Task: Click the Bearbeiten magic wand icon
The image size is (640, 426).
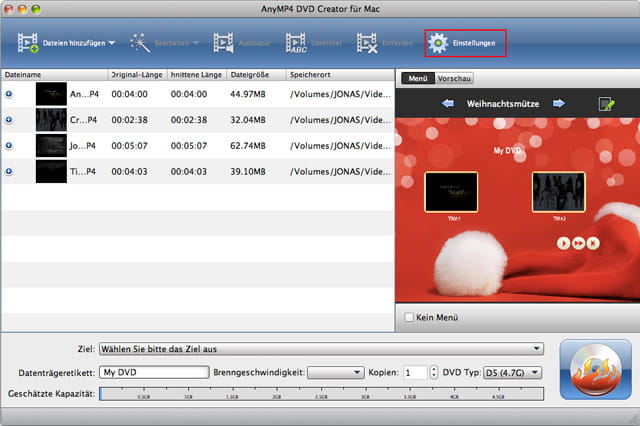Action: coord(140,43)
